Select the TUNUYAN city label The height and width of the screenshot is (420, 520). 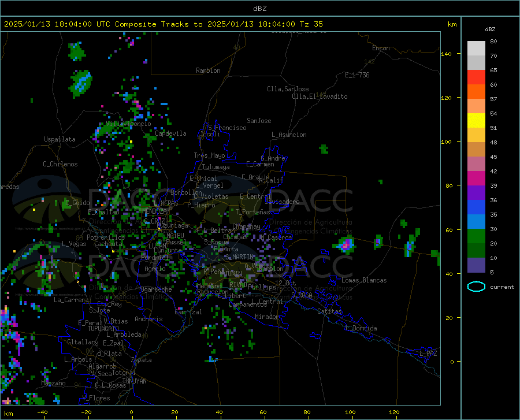[134, 381]
